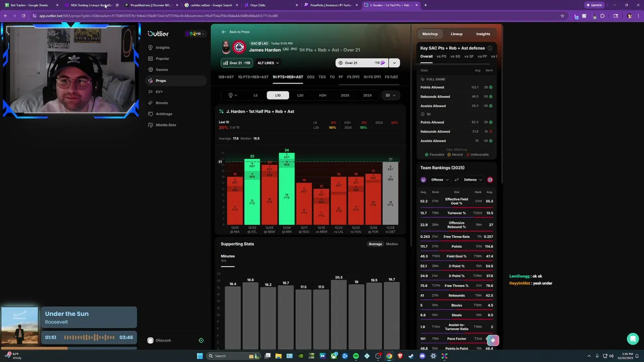Image resolution: width=644 pixels, height=362 pixels.
Task: Select the H2H filter
Action: coord(323,95)
